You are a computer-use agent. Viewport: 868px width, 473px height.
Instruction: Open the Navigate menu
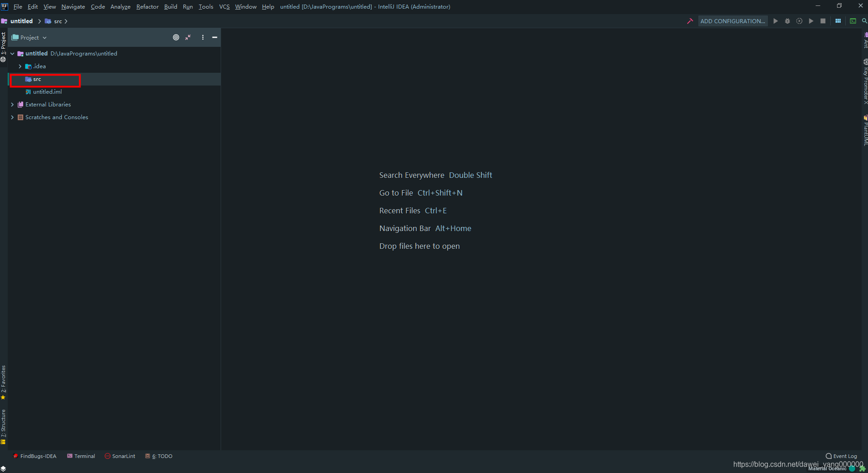click(x=73, y=6)
